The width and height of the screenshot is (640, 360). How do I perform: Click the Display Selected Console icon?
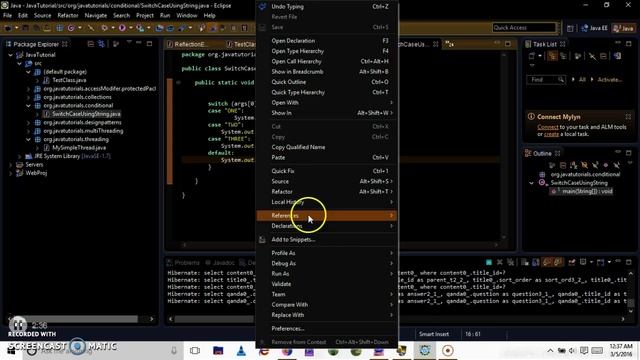582,262
